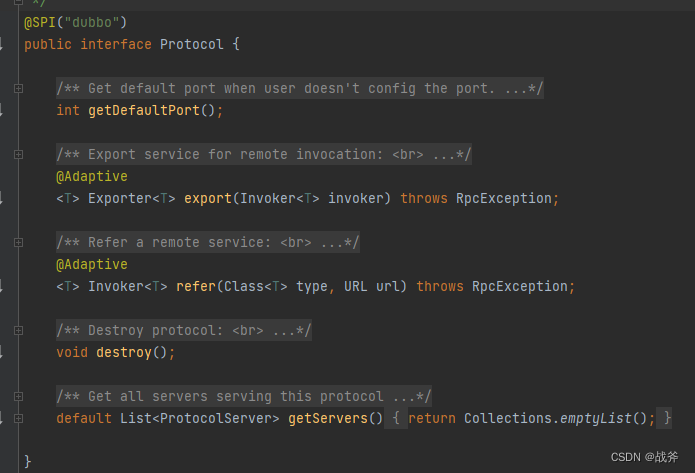This screenshot has height=473, width=695.
Task: Click throws keyword on the export line
Action: click(x=424, y=198)
